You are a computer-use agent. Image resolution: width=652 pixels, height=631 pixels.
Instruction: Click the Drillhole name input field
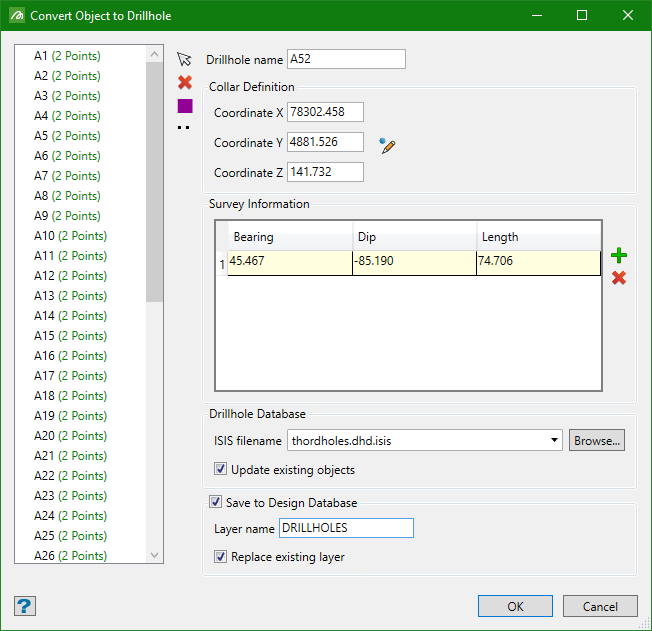pos(346,59)
